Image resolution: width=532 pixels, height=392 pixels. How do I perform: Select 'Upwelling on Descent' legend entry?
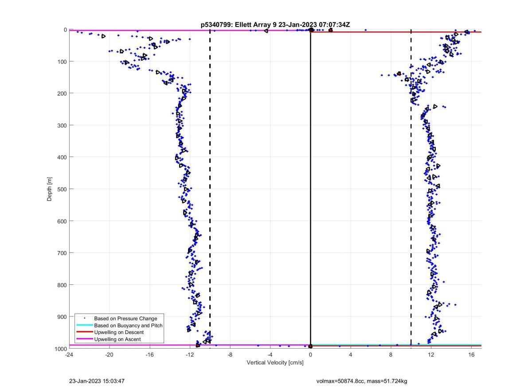119,332
